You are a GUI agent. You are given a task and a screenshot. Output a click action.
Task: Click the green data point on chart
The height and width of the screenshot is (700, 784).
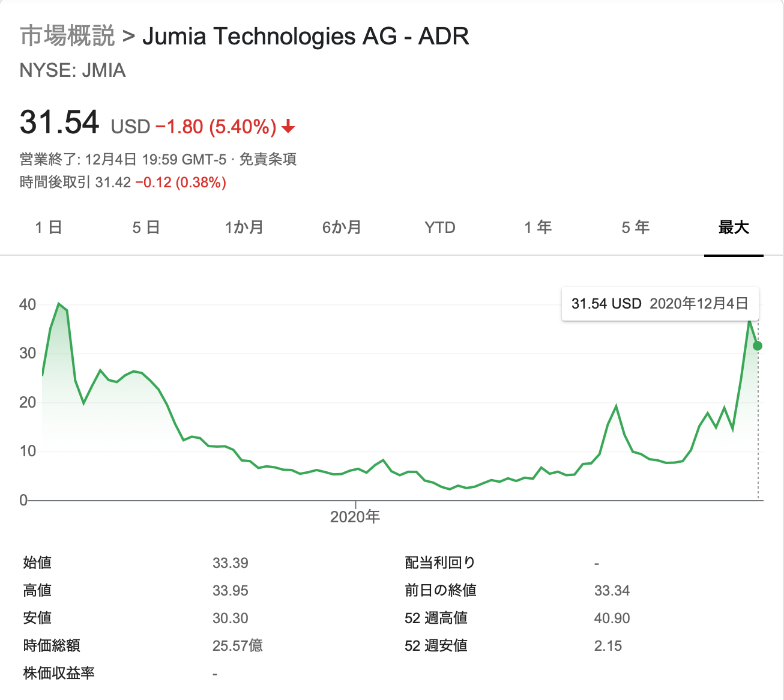click(758, 346)
